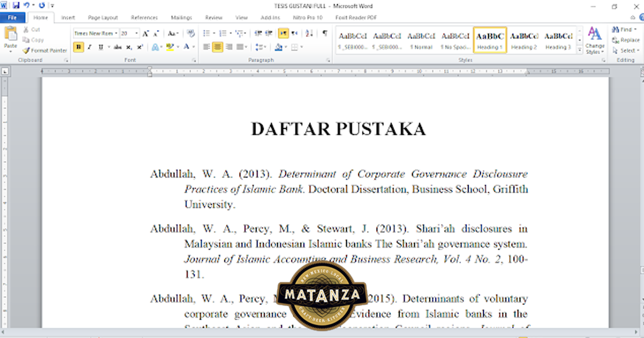Apply superscript formatting
The width and height of the screenshot is (644, 338).
click(x=140, y=47)
